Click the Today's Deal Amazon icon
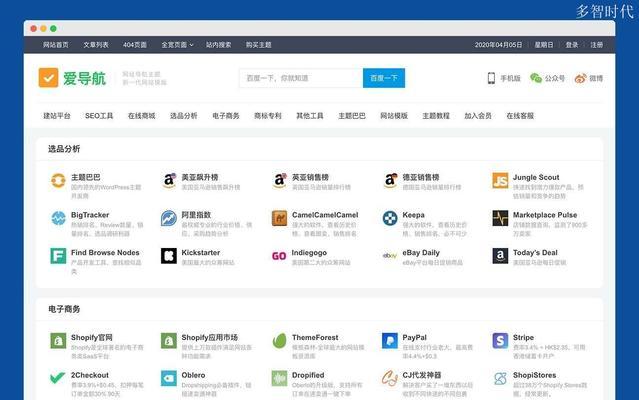 point(500,256)
